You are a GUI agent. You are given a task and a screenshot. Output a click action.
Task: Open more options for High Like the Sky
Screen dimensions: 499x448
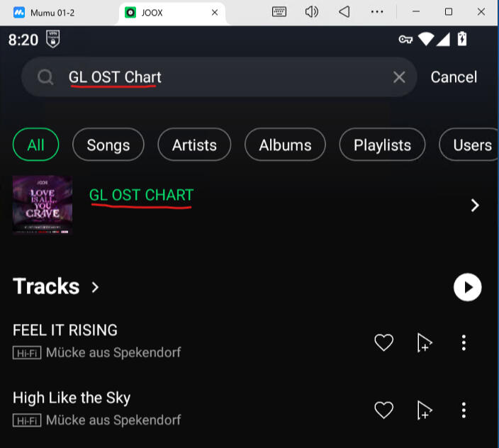pos(464,410)
